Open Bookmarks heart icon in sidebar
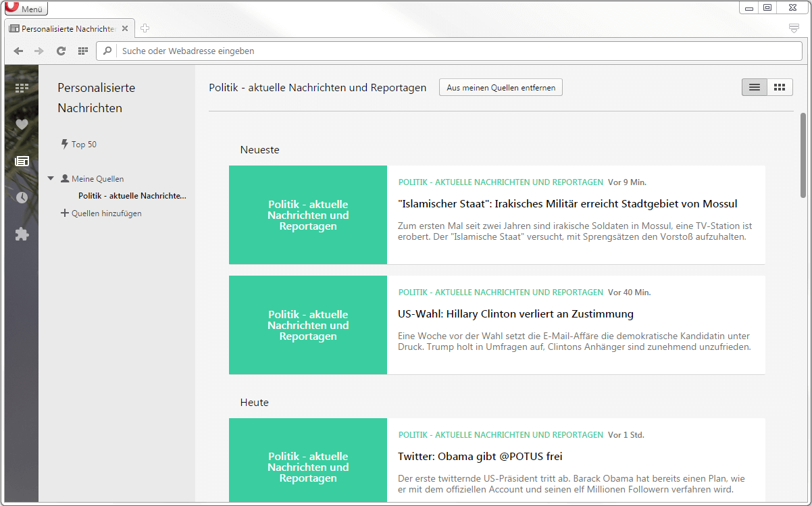The image size is (812, 506). point(22,124)
